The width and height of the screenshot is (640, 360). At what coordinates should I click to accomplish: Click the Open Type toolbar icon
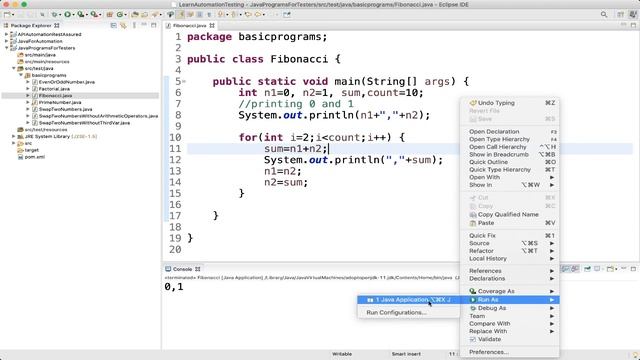click(135, 15)
